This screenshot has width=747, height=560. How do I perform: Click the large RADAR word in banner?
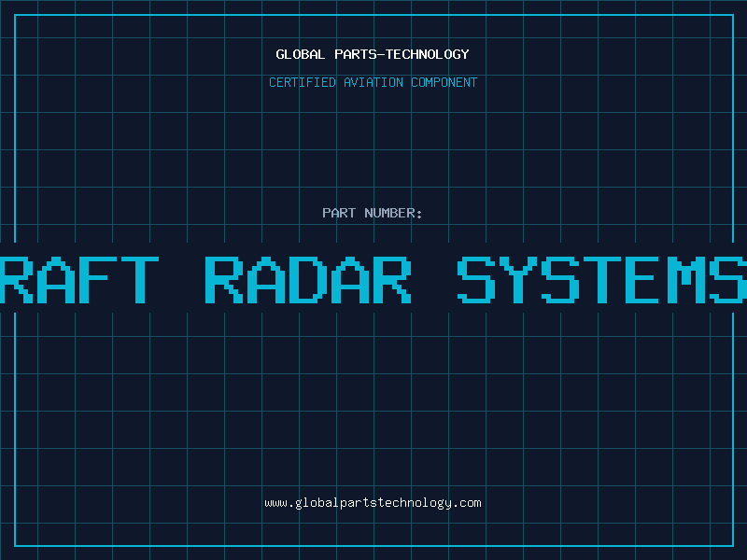308,280
